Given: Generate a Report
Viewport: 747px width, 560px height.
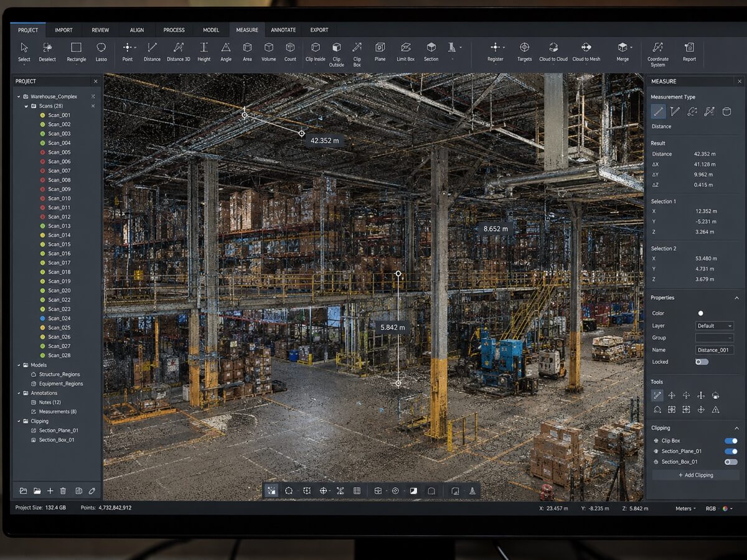Looking at the screenshot, I should point(689,52).
